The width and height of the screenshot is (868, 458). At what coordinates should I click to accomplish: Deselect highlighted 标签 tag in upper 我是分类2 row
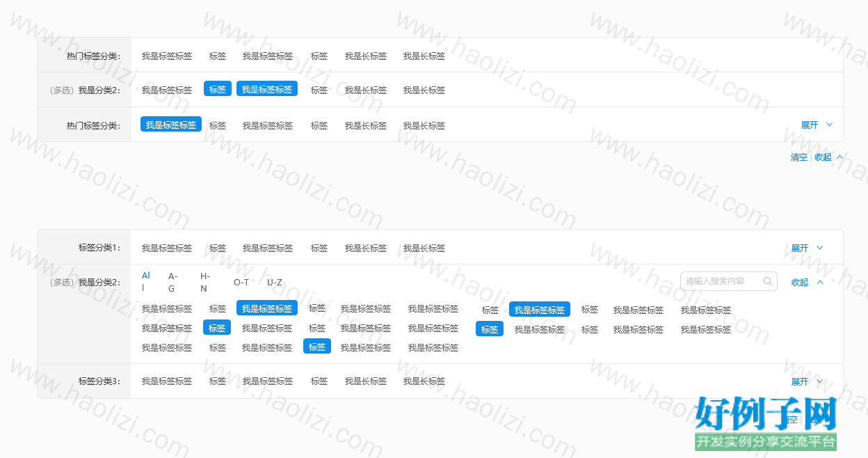pos(218,89)
